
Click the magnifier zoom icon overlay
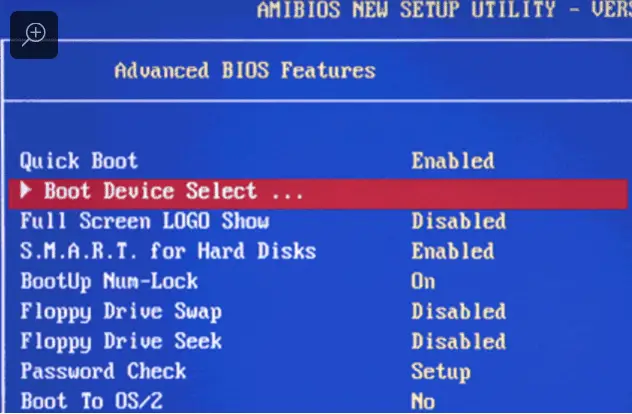tap(34, 35)
